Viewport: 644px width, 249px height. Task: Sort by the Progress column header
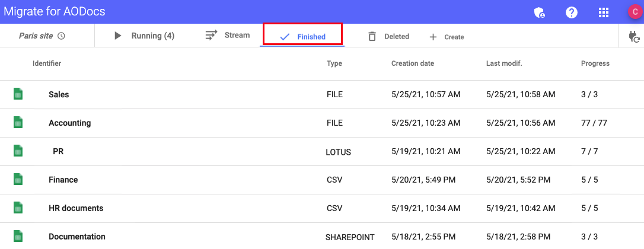pyautogui.click(x=595, y=63)
